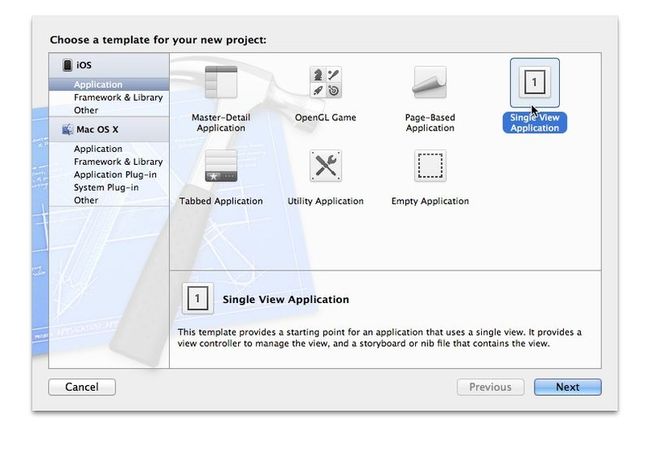Click the Master-Detail Application label
The width and height of the screenshot is (650, 459).
point(221,123)
